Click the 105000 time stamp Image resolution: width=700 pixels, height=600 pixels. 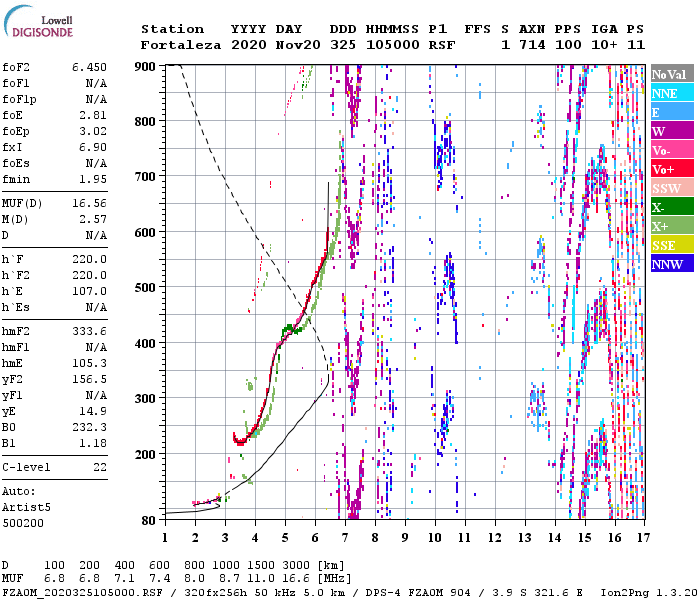pyautogui.click(x=393, y=45)
